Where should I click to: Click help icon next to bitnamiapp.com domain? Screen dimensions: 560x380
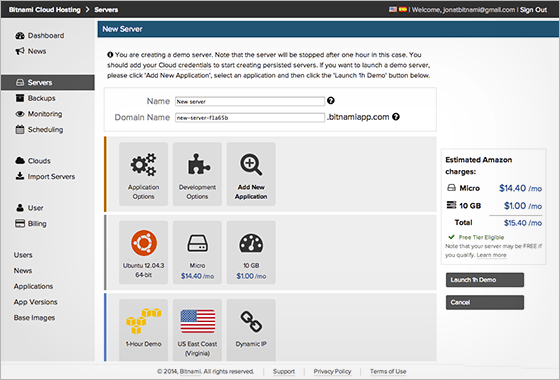click(396, 117)
